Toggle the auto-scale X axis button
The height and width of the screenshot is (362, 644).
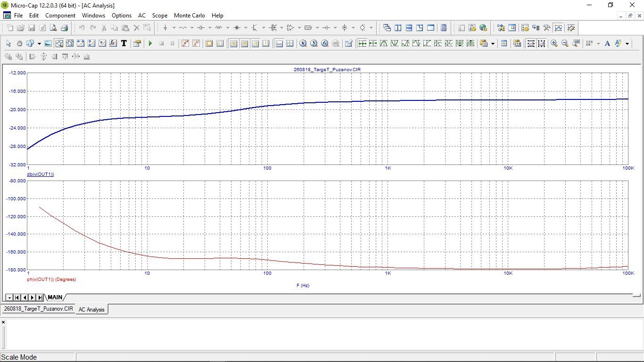pos(531,43)
